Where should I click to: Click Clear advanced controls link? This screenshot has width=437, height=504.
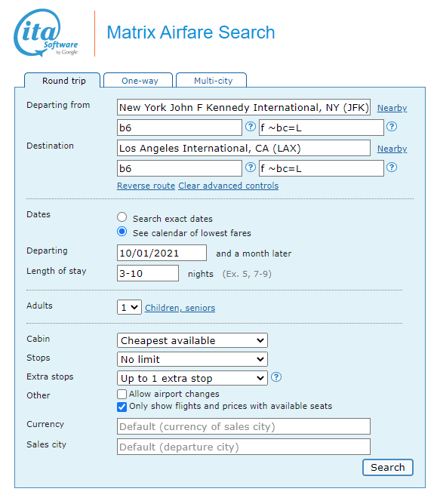point(229,186)
